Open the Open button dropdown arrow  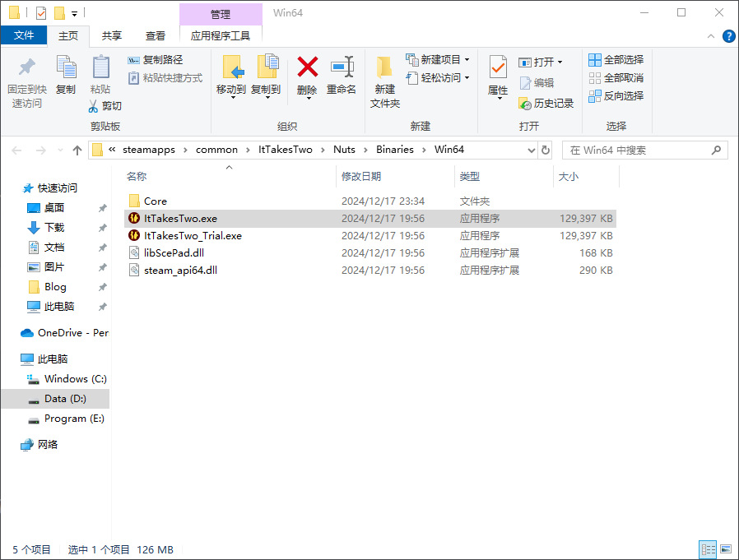(560, 62)
